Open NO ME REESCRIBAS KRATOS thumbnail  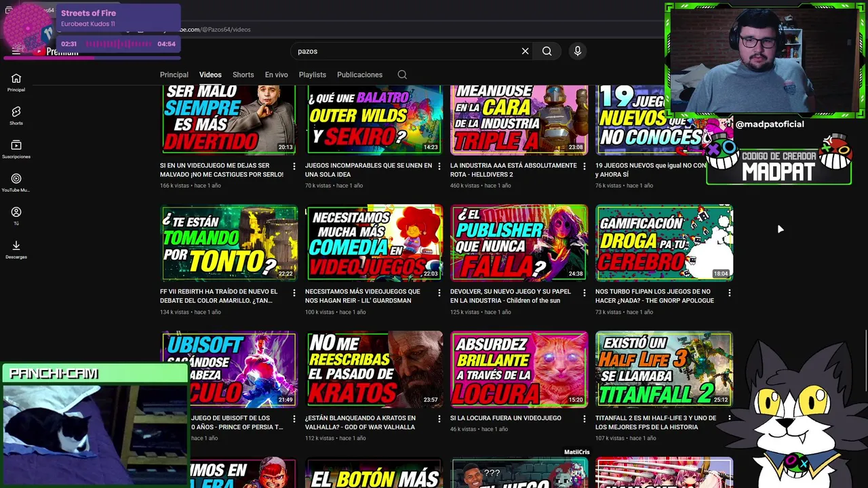[374, 369]
